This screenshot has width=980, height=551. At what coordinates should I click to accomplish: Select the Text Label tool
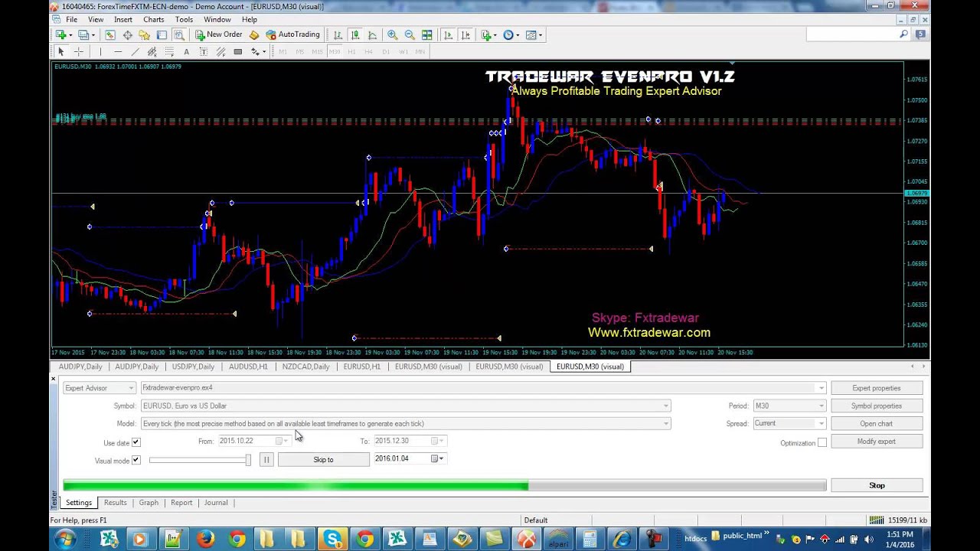(x=203, y=51)
